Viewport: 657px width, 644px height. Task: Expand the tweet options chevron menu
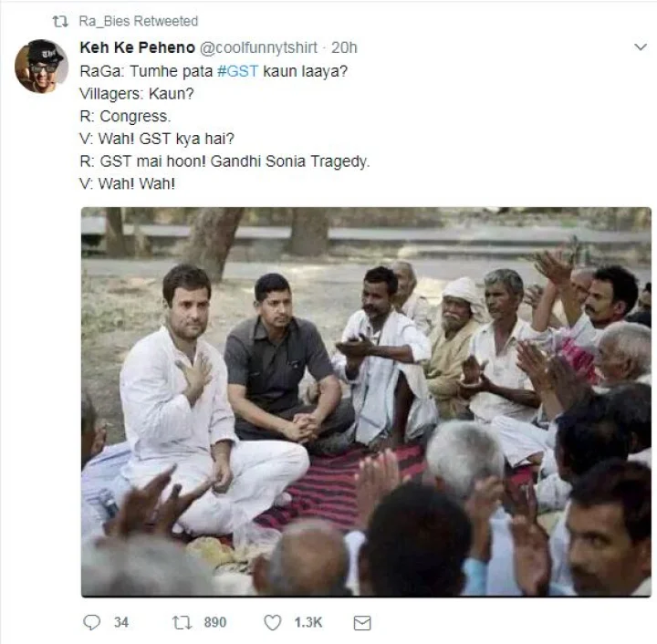[641, 47]
